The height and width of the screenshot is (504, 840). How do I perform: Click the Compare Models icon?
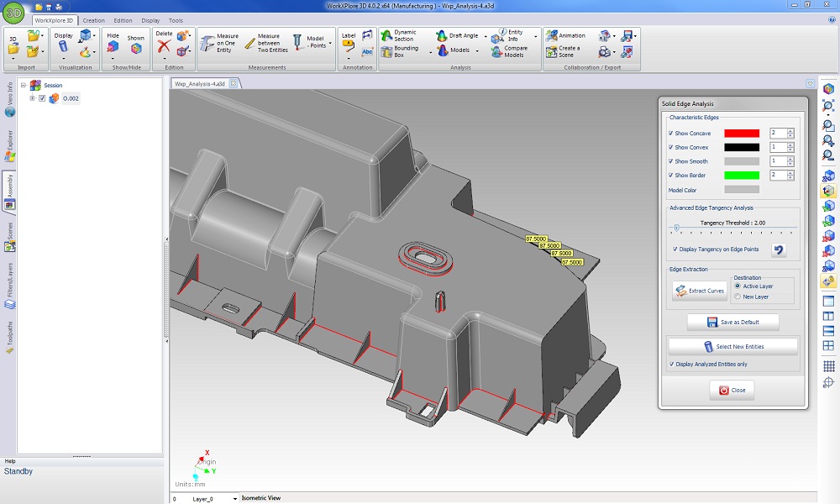496,51
